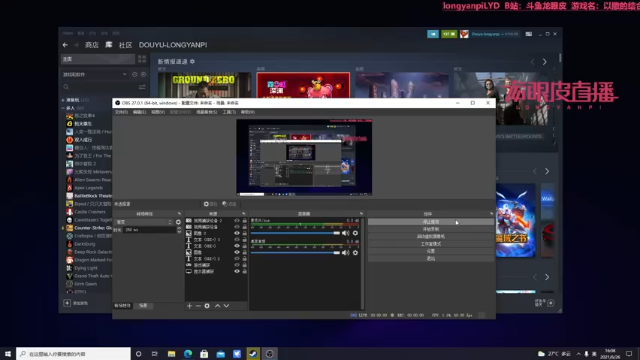Toggle visibility of 视频捕获设备 source
640x360 pixels.
[x=237, y=227]
